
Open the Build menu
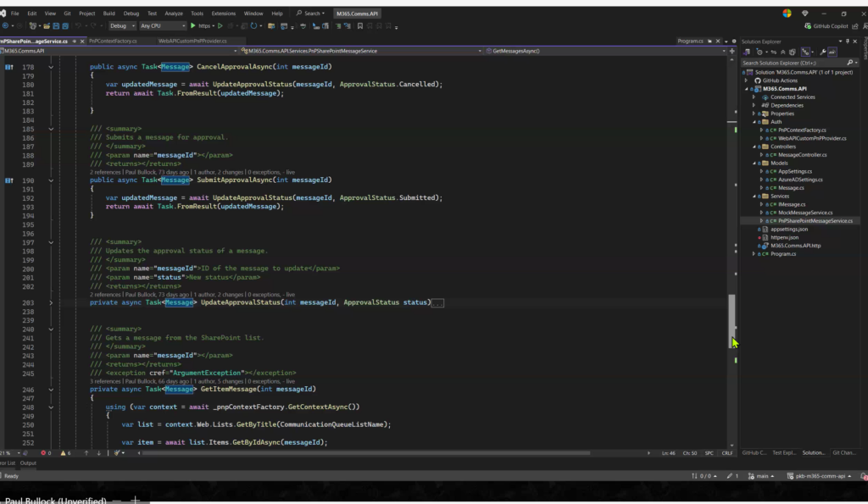(109, 14)
